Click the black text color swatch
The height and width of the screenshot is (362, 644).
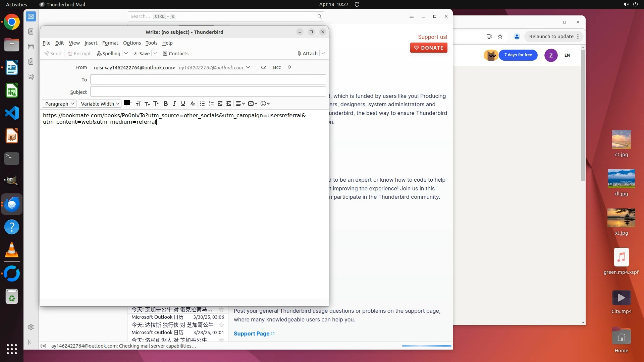point(126,103)
